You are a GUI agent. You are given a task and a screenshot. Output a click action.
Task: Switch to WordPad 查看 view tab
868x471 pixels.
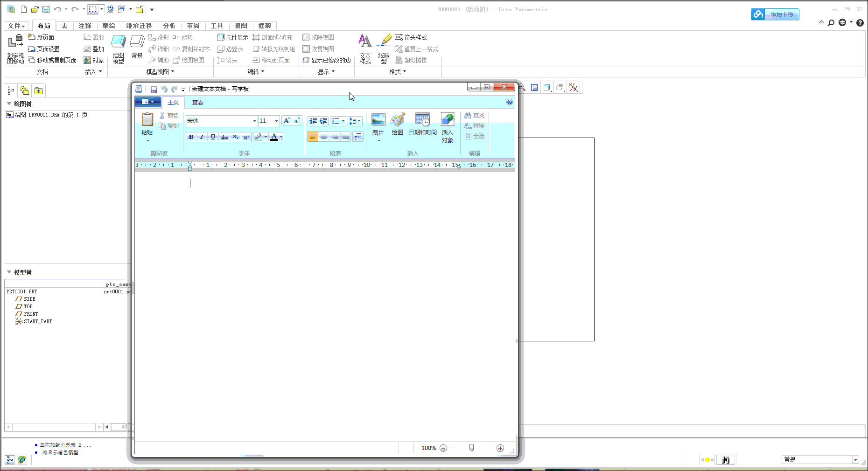coord(198,103)
